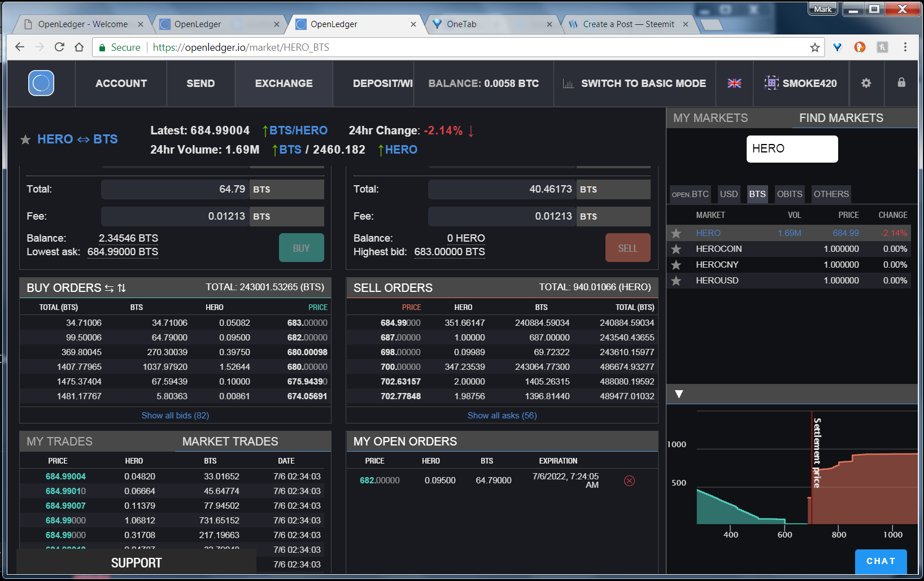Expand Show all bids (82)

pyautogui.click(x=175, y=416)
